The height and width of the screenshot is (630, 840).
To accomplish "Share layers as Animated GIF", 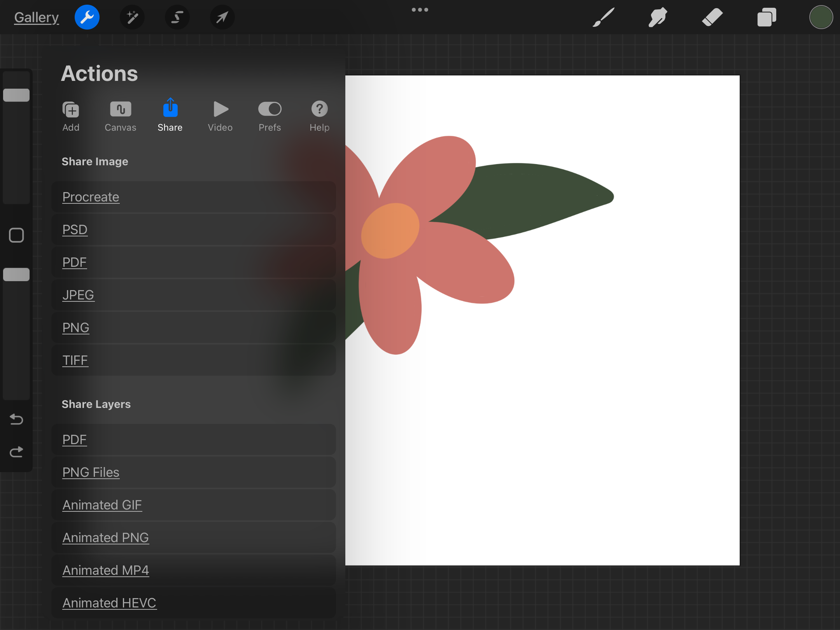I will click(102, 504).
